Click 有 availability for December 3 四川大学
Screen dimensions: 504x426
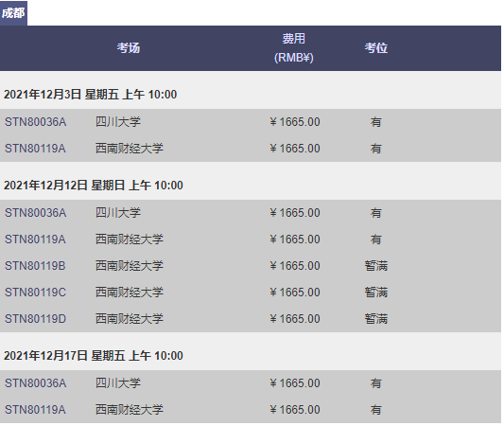[375, 122]
